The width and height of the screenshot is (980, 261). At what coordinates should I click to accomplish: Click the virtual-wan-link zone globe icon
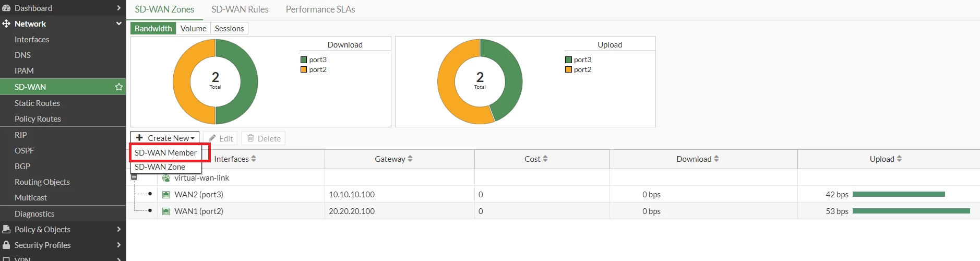(x=166, y=178)
